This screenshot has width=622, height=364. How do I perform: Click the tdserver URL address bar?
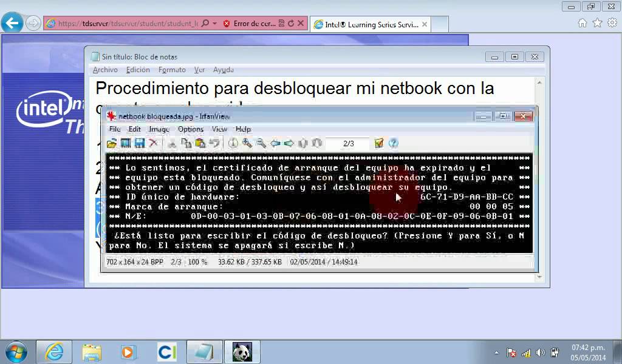(128, 24)
